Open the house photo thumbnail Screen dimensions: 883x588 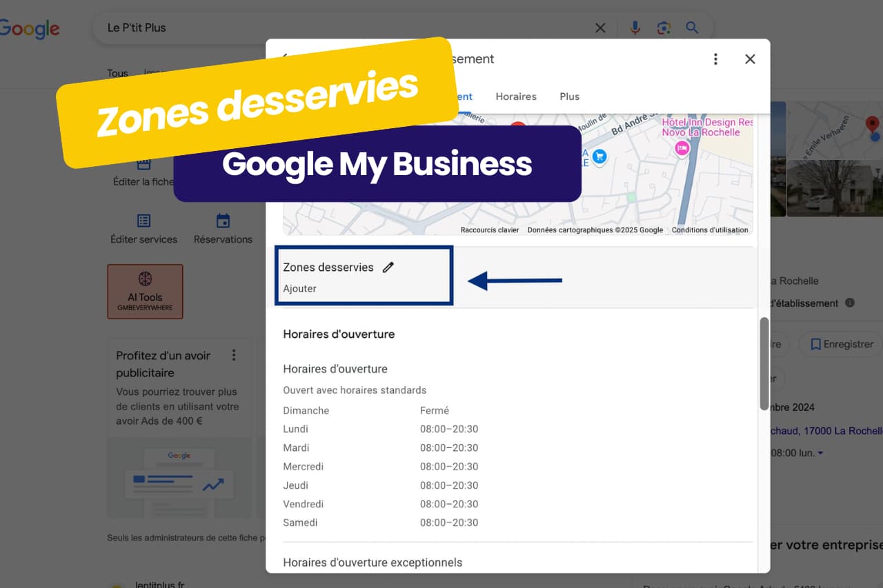coord(835,188)
